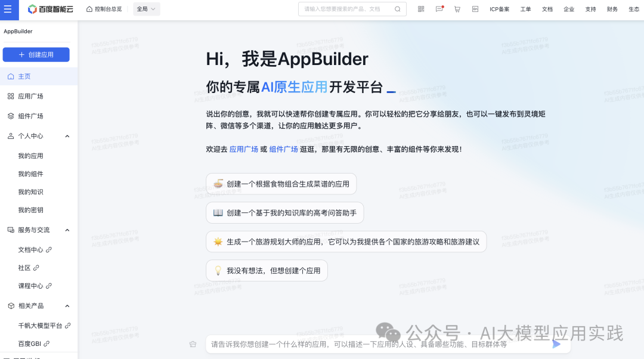
Task: Collapse the 服务与交流 section chevron
Action: click(67, 230)
